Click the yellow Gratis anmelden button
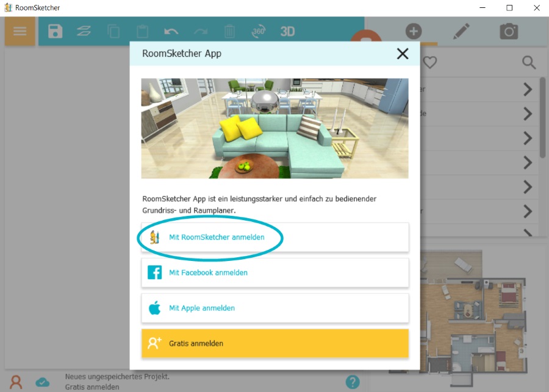Viewport: 549px width, 392px height. point(275,343)
